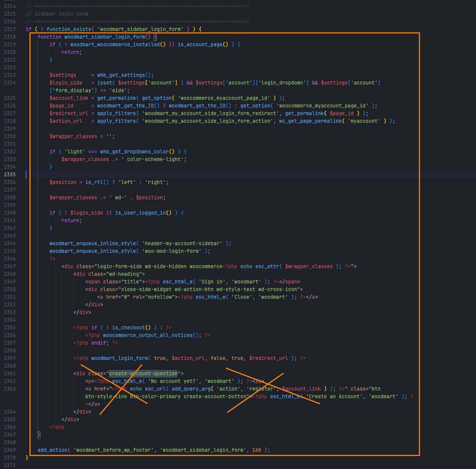Screen dimensions: 476x469
Task: Click gutter line number 2347
Action: 10,266
